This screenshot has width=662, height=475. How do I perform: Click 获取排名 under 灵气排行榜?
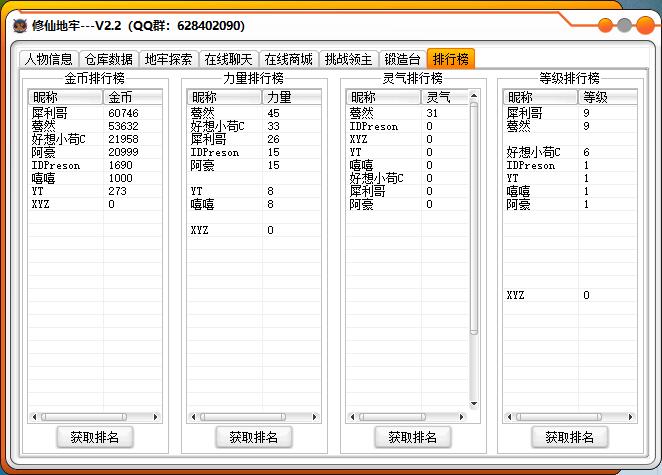[412, 437]
